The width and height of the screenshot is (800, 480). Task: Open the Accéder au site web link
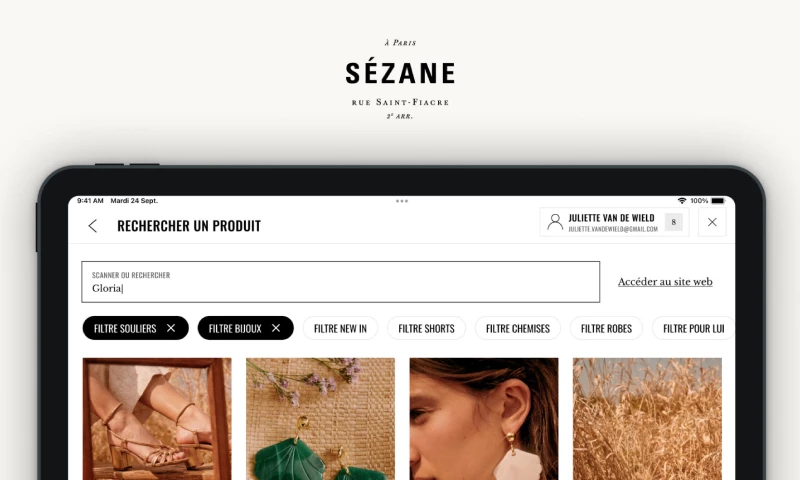[665, 282]
